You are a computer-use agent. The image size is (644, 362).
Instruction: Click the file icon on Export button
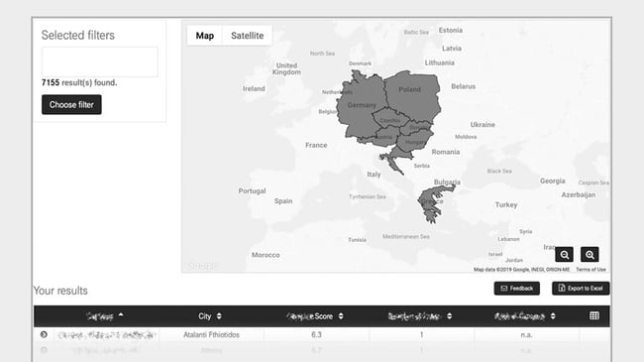pos(562,288)
